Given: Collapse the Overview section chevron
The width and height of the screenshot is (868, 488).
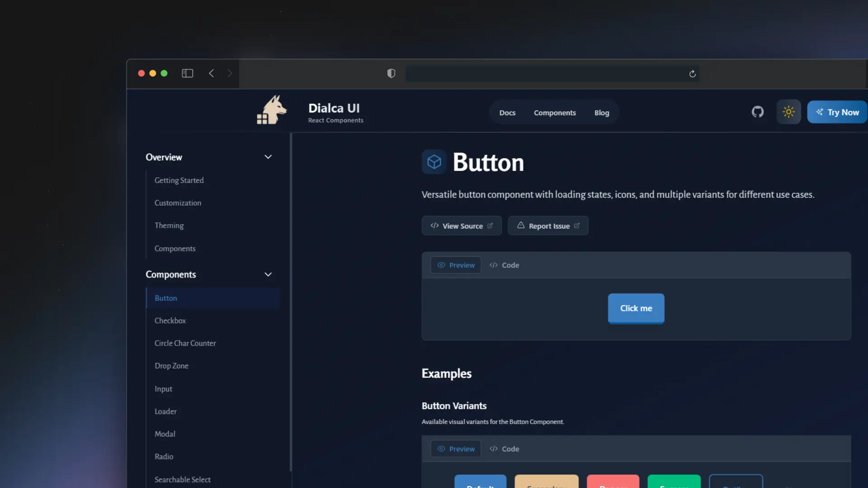Looking at the screenshot, I should (268, 157).
